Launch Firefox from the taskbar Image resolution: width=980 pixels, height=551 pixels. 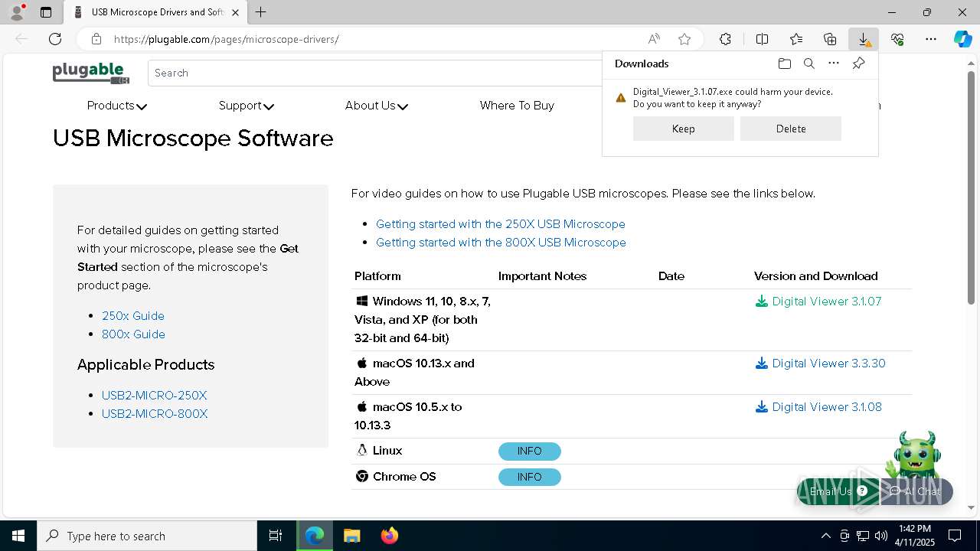390,536
